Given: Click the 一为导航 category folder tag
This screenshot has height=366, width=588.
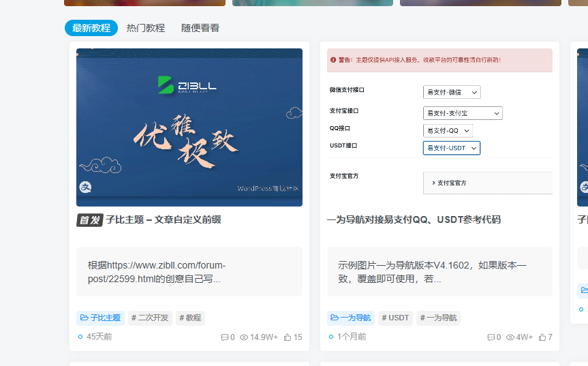Looking at the screenshot, I should [351, 318].
